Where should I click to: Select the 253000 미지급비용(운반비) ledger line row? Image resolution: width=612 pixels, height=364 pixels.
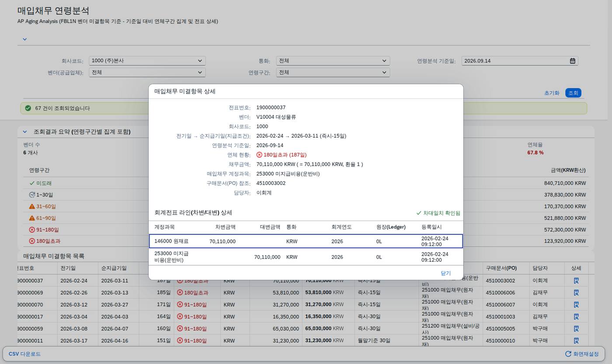point(306,257)
